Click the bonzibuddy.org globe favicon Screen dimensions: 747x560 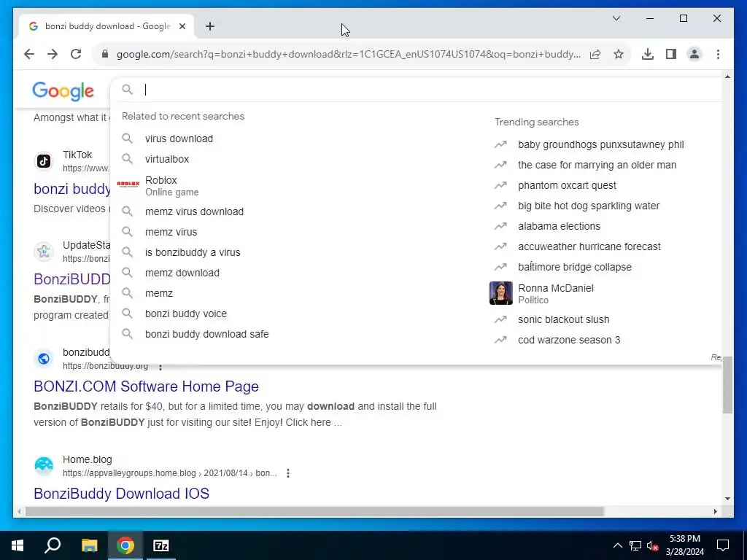click(44, 359)
